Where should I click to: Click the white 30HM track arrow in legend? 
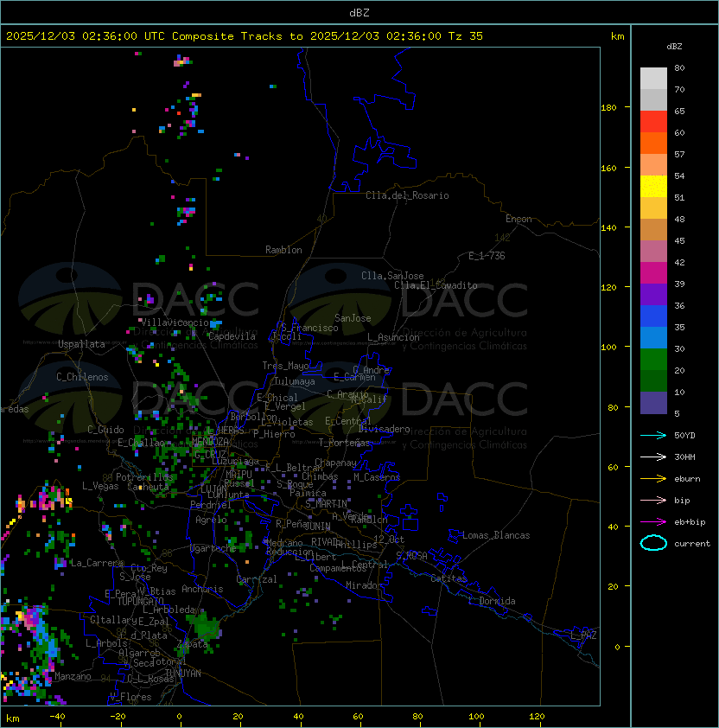click(653, 457)
